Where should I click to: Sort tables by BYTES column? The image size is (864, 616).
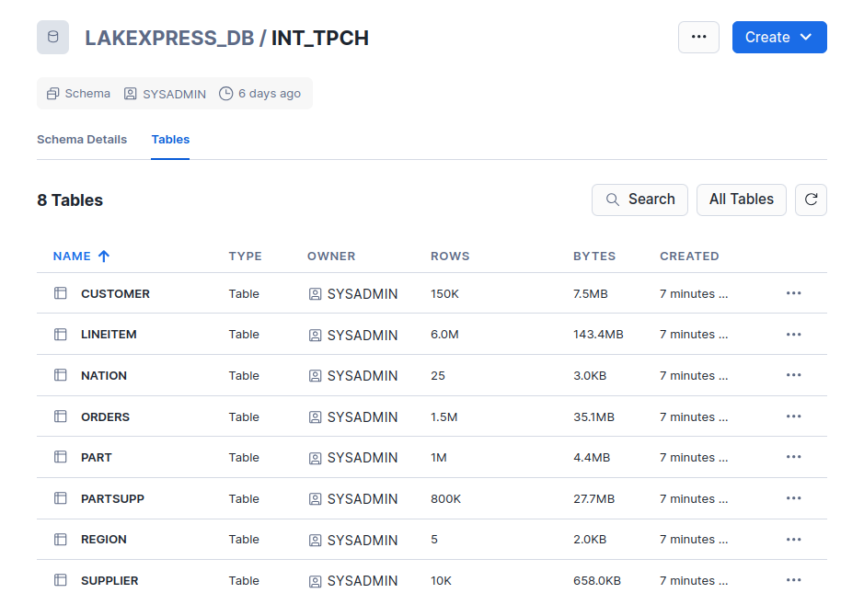tap(593, 257)
